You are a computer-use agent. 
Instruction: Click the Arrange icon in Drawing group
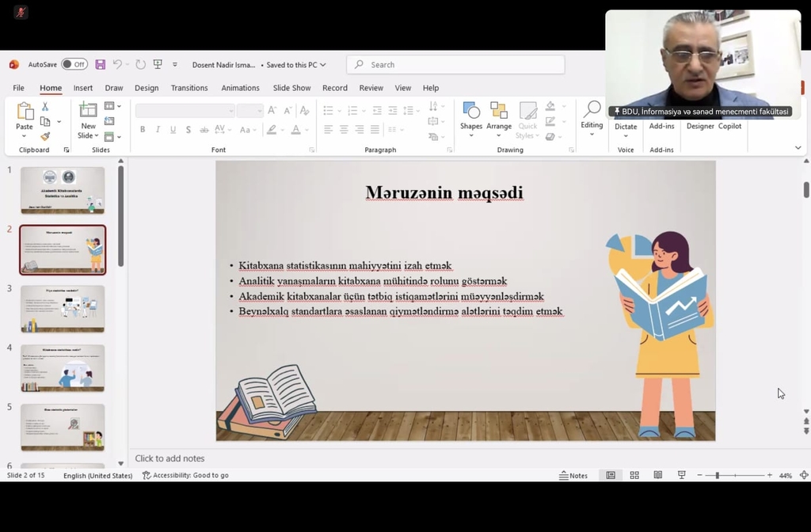pos(499,116)
